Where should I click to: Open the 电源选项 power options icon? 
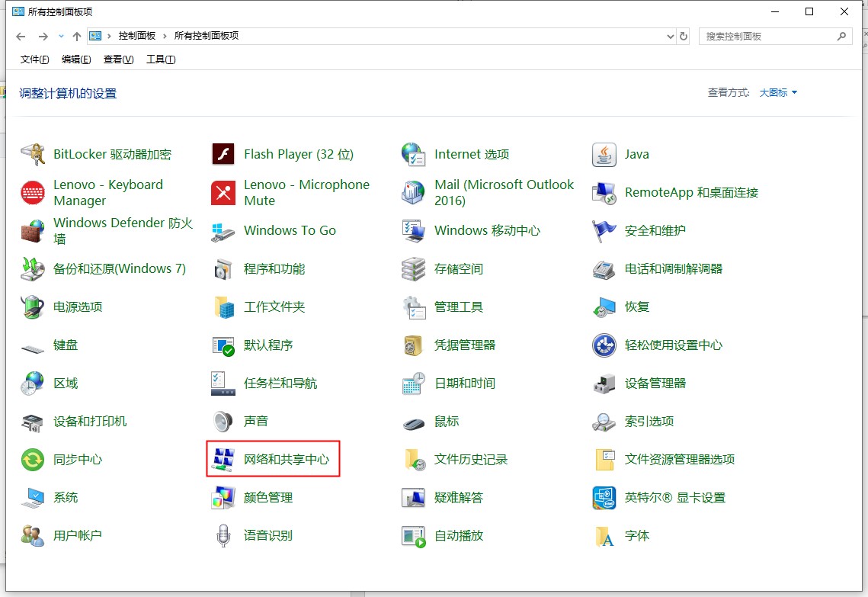pyautogui.click(x=33, y=307)
